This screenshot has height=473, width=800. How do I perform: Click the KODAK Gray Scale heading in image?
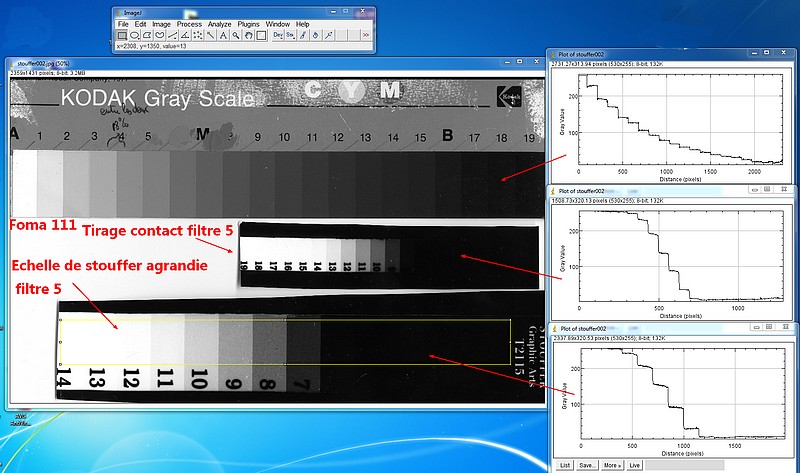click(157, 98)
